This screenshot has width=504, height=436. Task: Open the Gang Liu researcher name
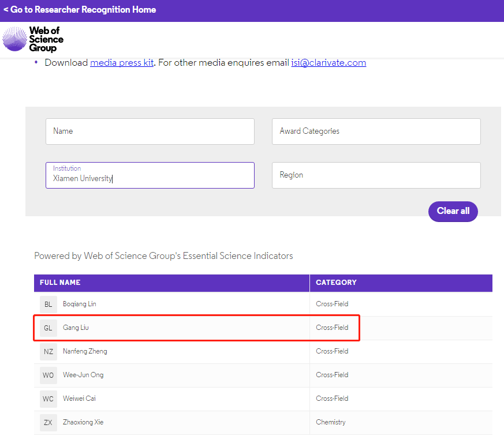click(x=76, y=328)
